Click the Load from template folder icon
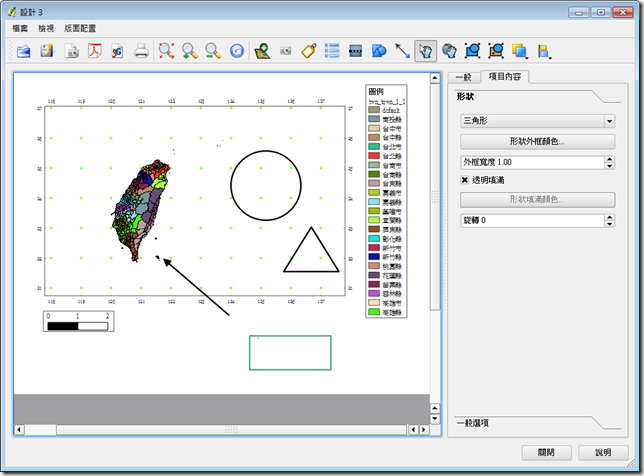Viewport: 644px width, 476px height. [x=23, y=51]
